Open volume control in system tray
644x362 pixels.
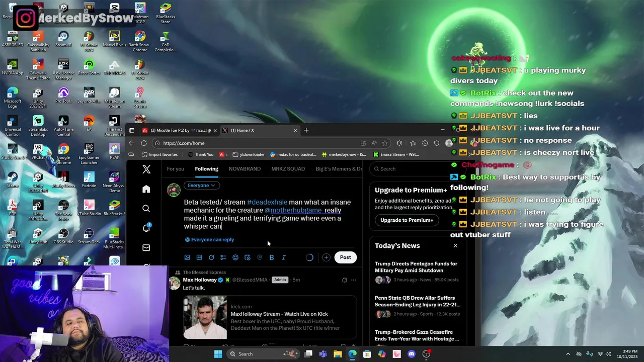coord(608,354)
